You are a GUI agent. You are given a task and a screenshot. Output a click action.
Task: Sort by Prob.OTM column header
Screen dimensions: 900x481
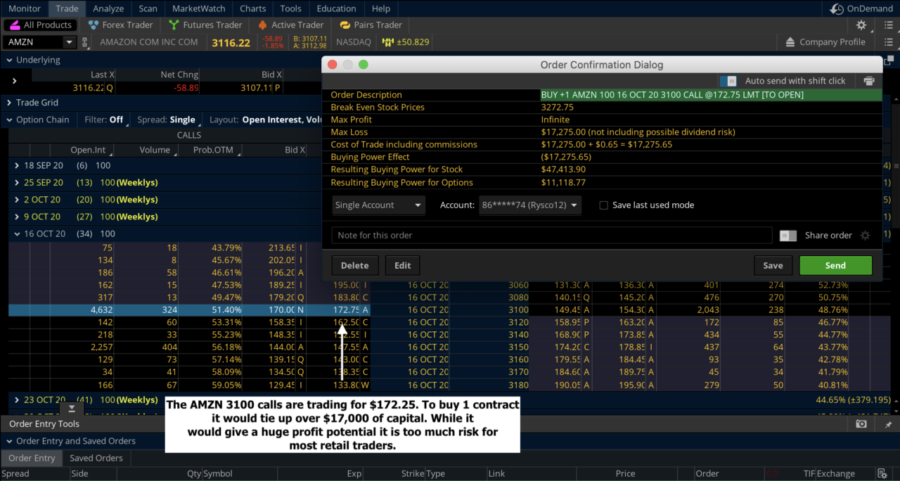click(x=213, y=150)
